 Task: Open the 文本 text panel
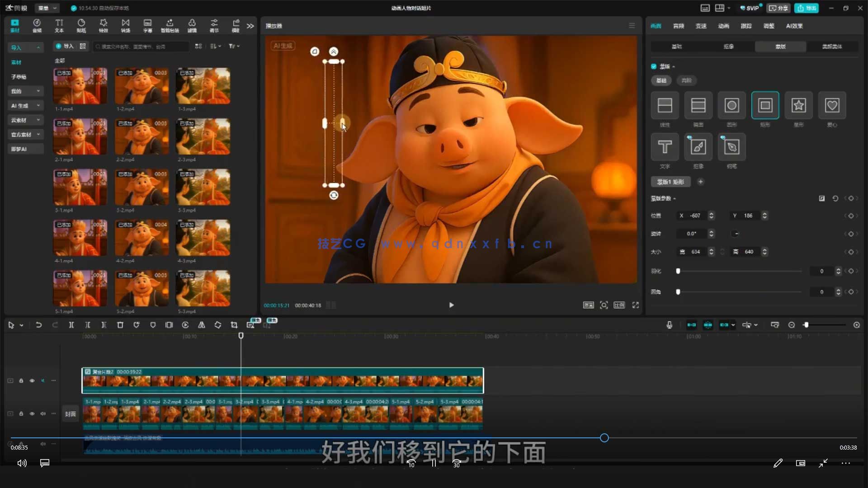point(59,25)
